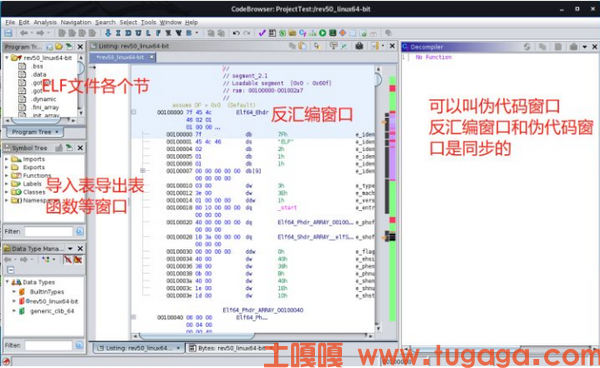
Task: Open the Search menu
Action: (x=105, y=22)
